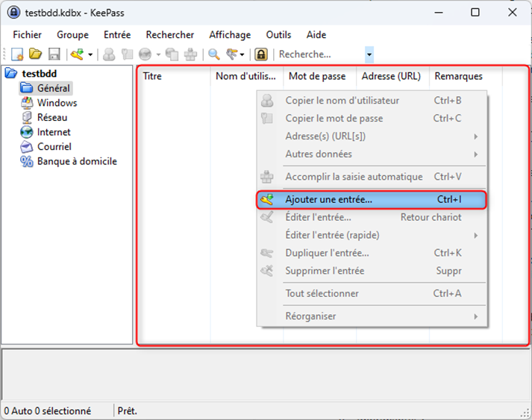Viewport: 532px width, 420px height.
Task: Click the Open database folder icon
Action: 35,54
